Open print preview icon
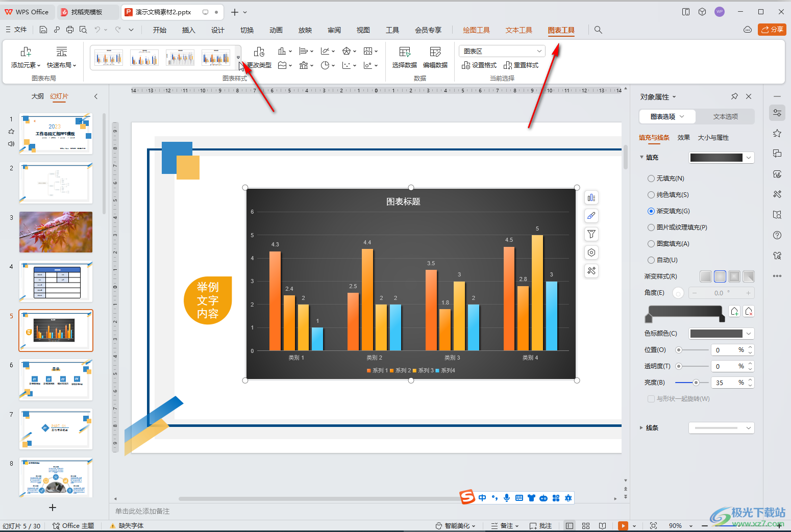 point(83,30)
